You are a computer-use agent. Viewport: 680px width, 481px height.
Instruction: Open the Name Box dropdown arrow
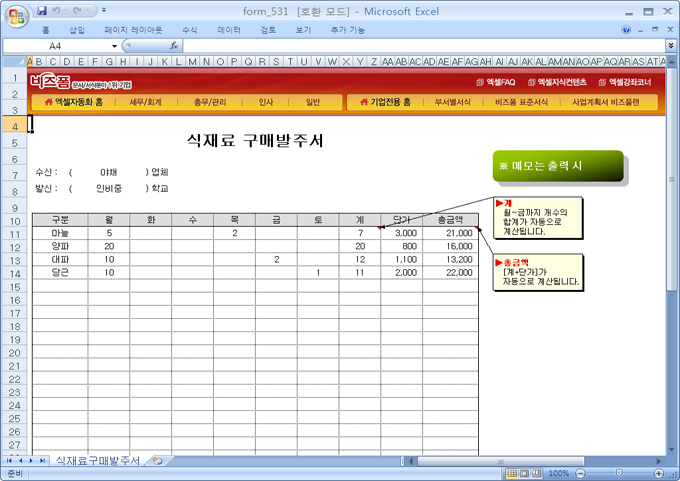point(115,46)
